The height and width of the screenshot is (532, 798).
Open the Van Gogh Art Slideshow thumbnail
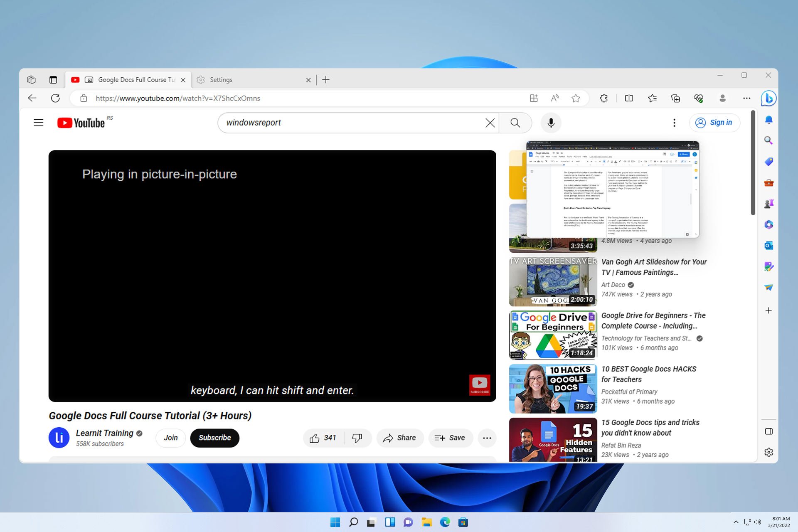point(553,281)
